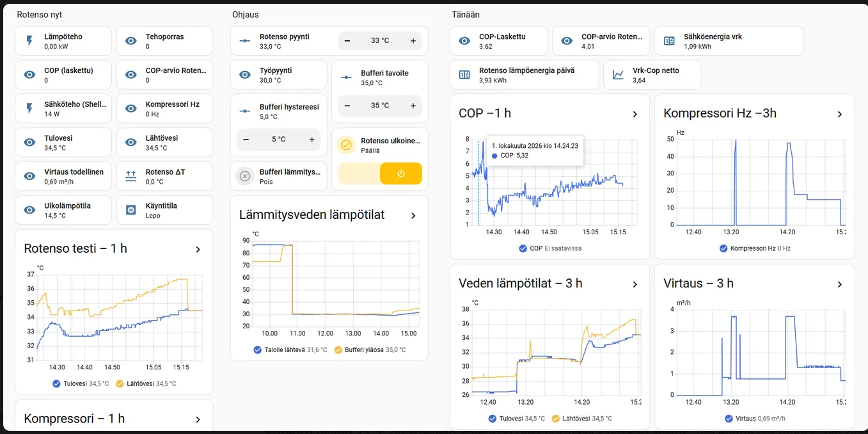This screenshot has height=434, width=868.
Task: Open the COP-Laskettu 3.62 card
Action: coord(499,41)
